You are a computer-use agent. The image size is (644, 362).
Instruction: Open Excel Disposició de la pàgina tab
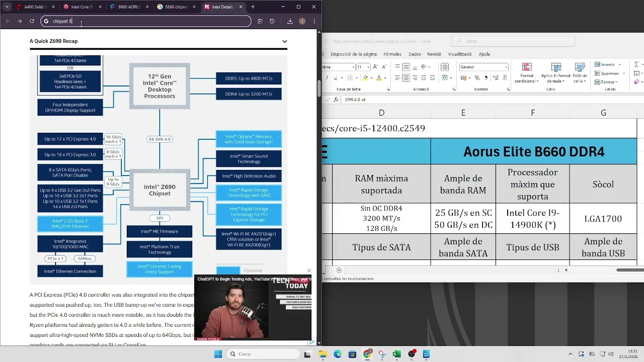[x=354, y=54]
